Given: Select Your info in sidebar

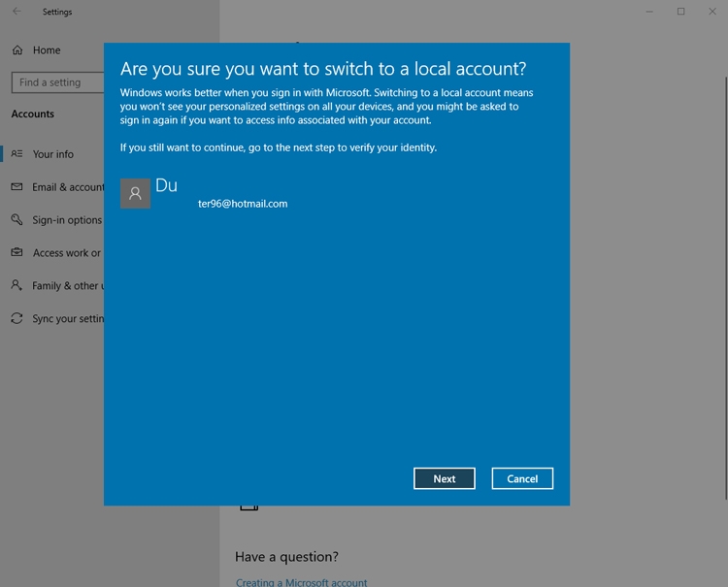Looking at the screenshot, I should pyautogui.click(x=52, y=154).
